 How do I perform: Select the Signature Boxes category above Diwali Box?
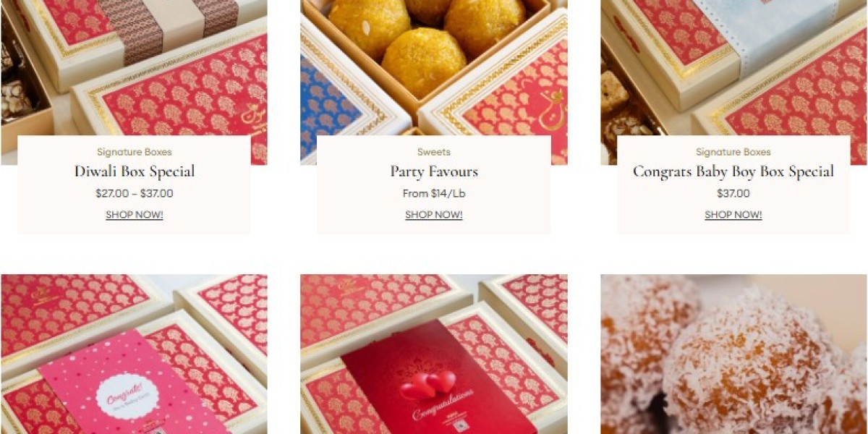135,152
